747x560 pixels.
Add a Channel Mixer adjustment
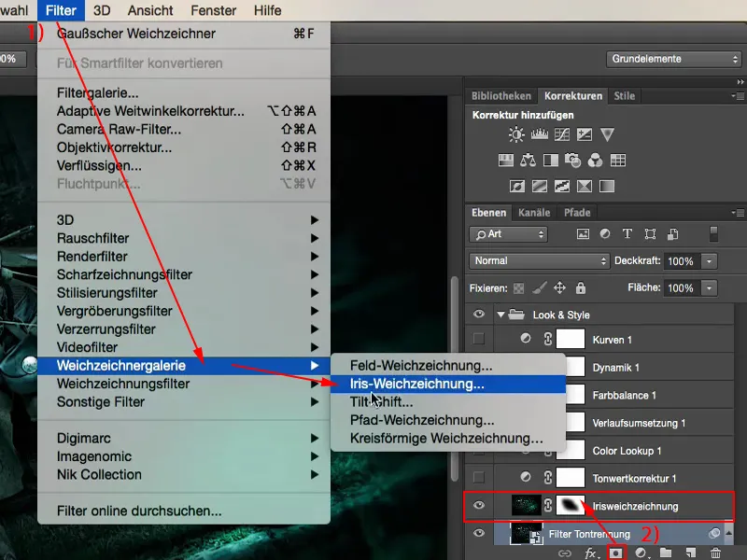pos(595,161)
